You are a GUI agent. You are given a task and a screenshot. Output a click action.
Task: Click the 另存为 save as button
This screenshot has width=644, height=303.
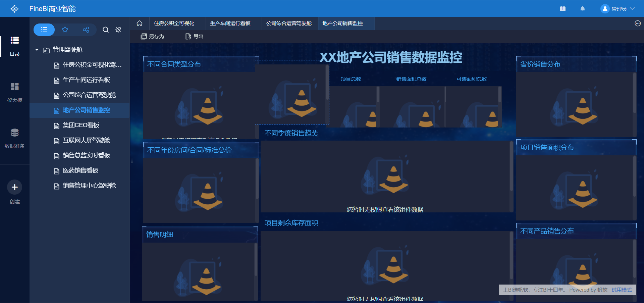point(153,36)
